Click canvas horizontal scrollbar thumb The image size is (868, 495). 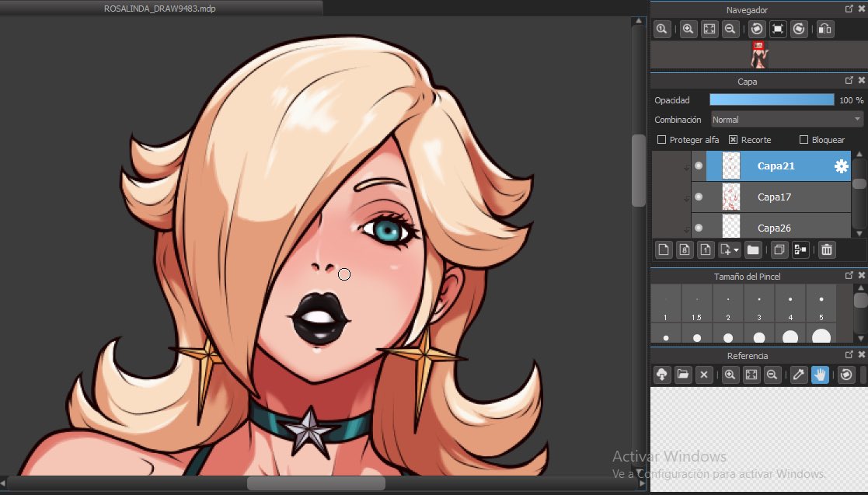point(316,483)
